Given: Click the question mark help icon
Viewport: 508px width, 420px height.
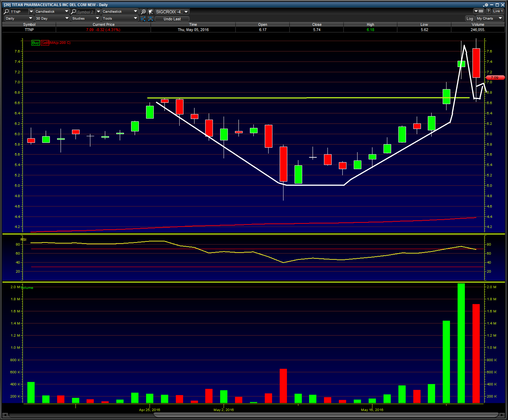Looking at the screenshot, I should point(488,11).
